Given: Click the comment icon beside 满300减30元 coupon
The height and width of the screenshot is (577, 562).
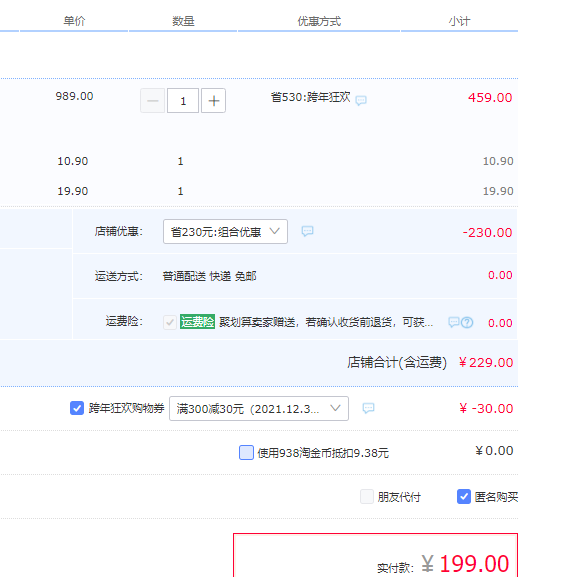Looking at the screenshot, I should pyautogui.click(x=368, y=408).
